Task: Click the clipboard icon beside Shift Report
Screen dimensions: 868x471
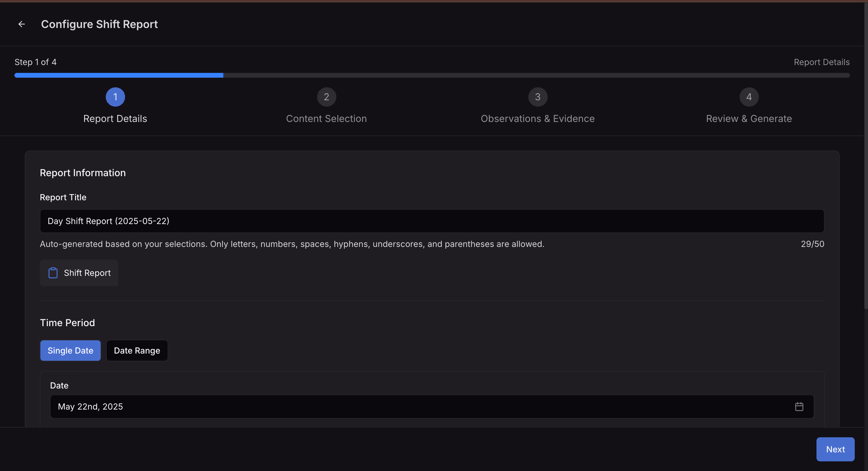Action: click(x=53, y=273)
